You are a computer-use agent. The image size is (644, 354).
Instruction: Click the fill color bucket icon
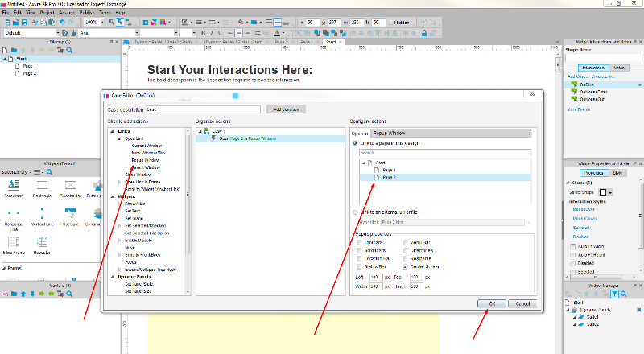241,23
